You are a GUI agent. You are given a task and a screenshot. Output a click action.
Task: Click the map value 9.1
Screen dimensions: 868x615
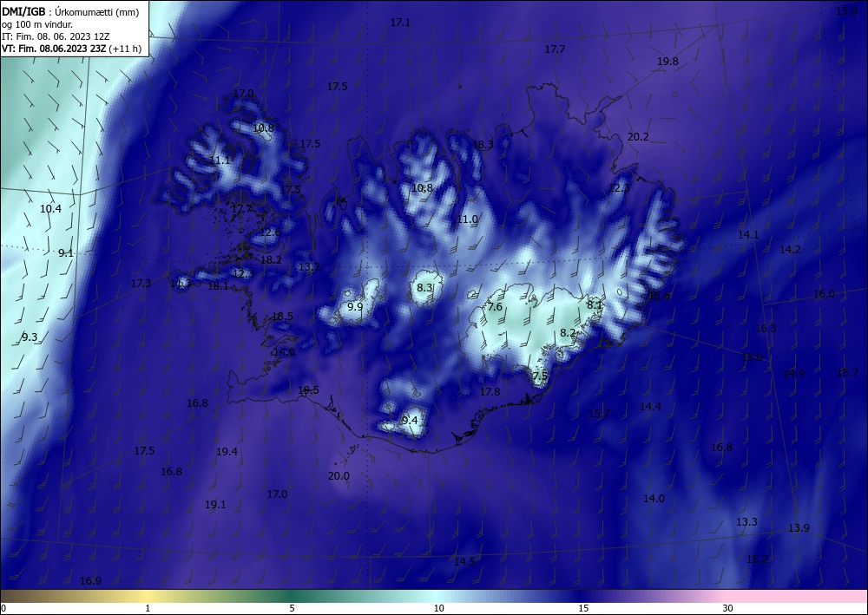[x=66, y=253]
